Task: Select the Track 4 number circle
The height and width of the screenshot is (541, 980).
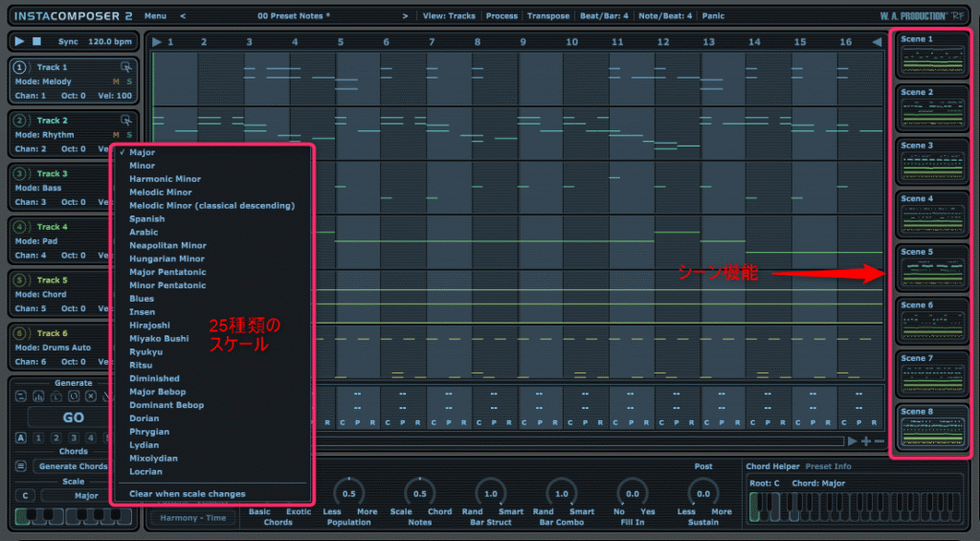Action: [21, 226]
